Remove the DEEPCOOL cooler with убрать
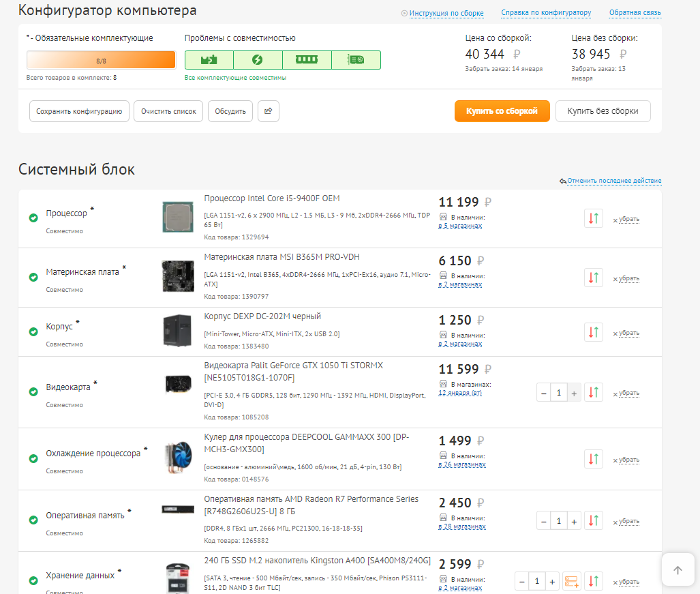 click(x=628, y=460)
